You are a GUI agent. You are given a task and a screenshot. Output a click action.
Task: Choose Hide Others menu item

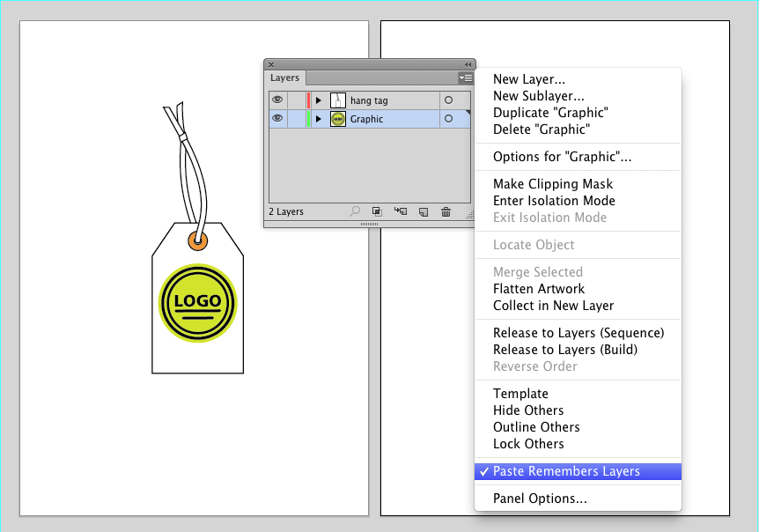pos(528,410)
